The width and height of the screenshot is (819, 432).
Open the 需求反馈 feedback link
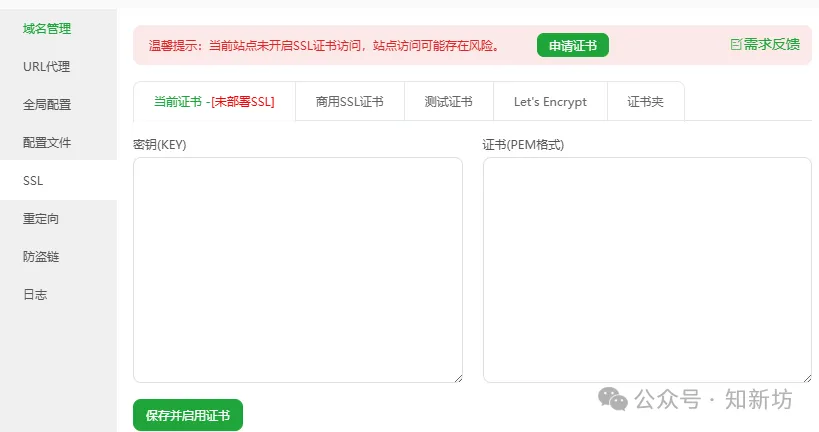tap(765, 44)
